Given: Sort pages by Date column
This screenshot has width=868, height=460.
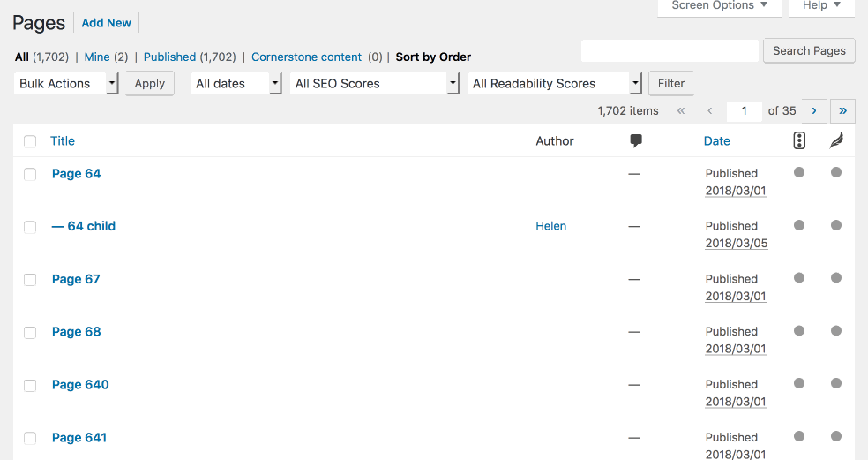Looking at the screenshot, I should click(716, 140).
